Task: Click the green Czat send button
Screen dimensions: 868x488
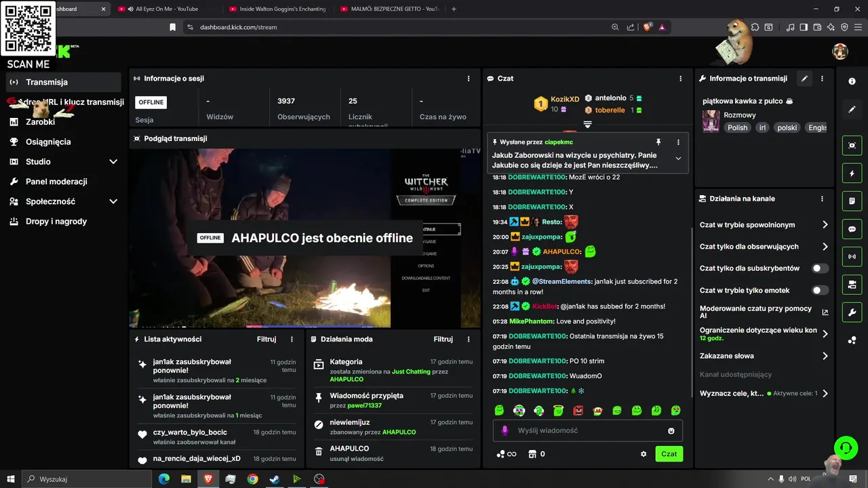Action: (x=669, y=454)
